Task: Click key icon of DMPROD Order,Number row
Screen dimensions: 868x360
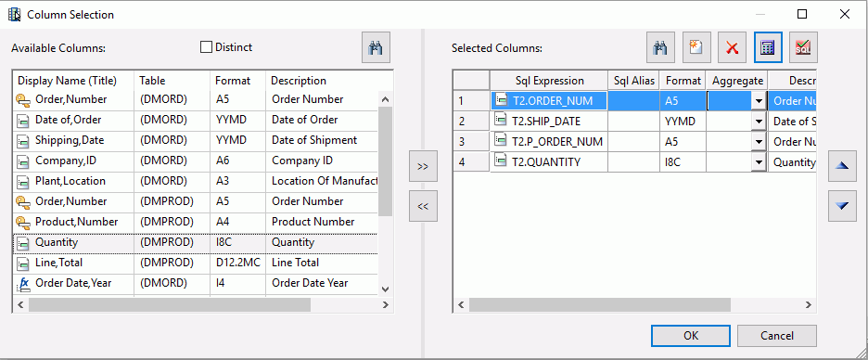Action: click(x=22, y=201)
